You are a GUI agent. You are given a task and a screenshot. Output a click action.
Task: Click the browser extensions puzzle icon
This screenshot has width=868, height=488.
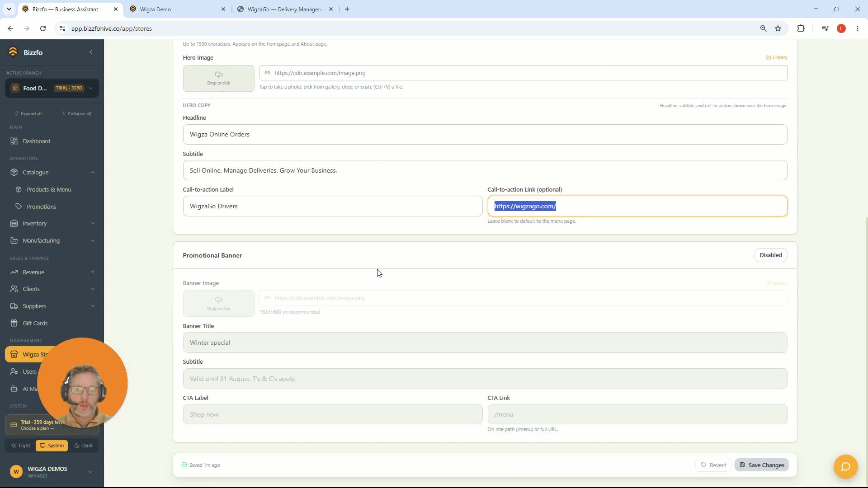(801, 28)
